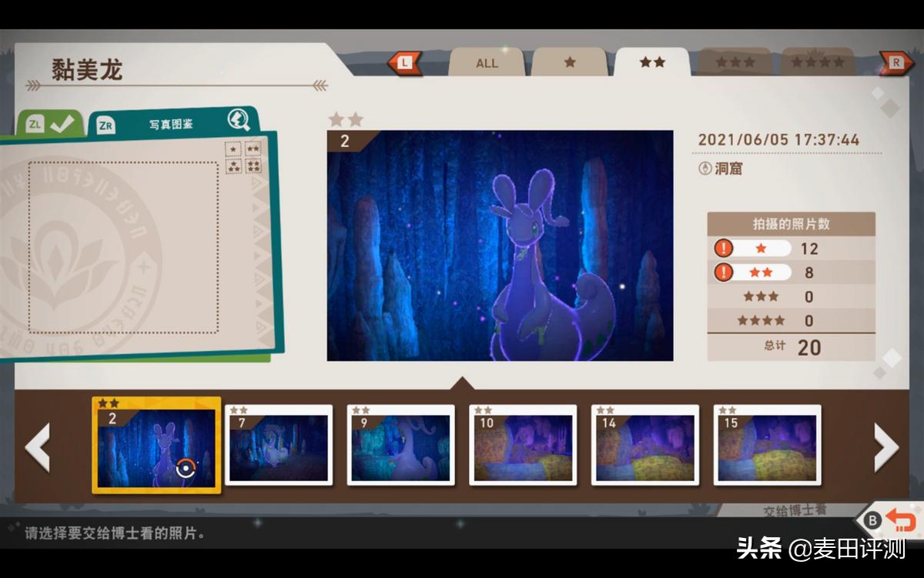Click the R shoulder button arrow
Screen dimensions: 924x578
pos(897,62)
